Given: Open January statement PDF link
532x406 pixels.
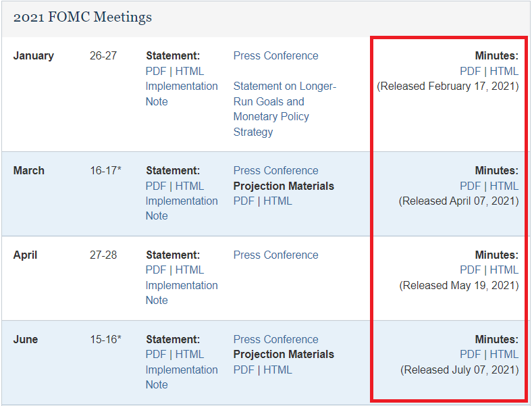Looking at the screenshot, I should click(156, 71).
